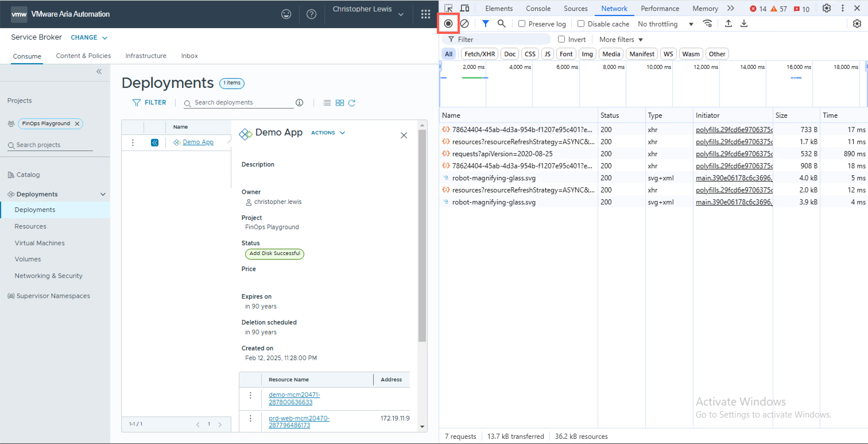This screenshot has height=444, width=868.
Task: Open the apps grid menu icon
Action: [x=426, y=14]
